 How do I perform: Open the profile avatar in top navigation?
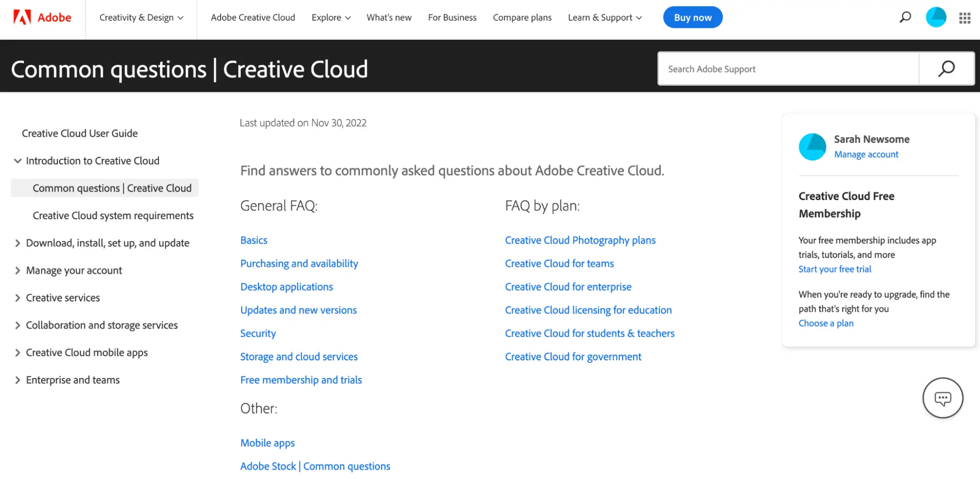pyautogui.click(x=935, y=18)
